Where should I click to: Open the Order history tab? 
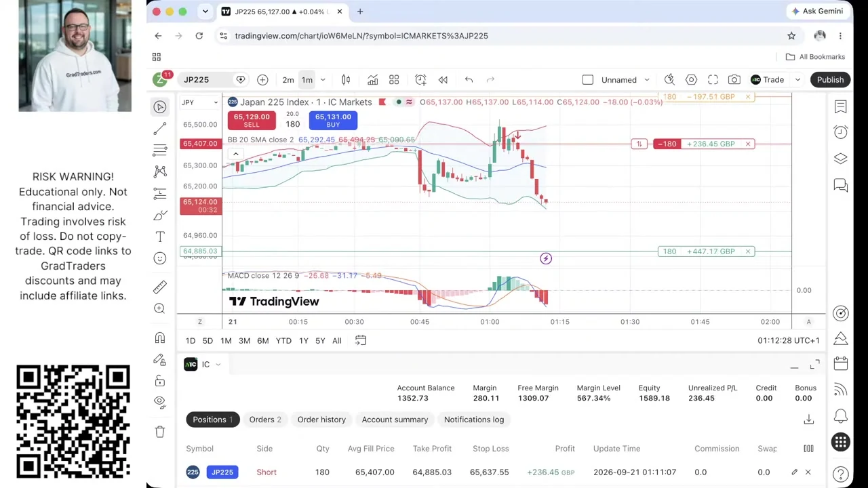pos(321,420)
